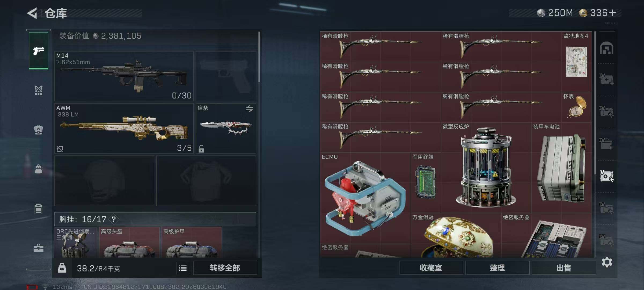Click the 出售 sell button
The image size is (644, 290).
coord(564,268)
